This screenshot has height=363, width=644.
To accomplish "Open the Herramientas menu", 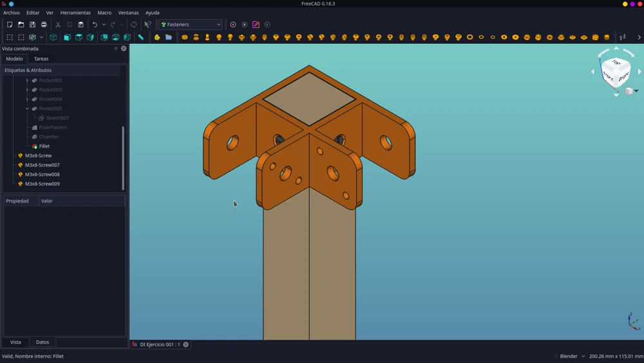I will pyautogui.click(x=75, y=13).
